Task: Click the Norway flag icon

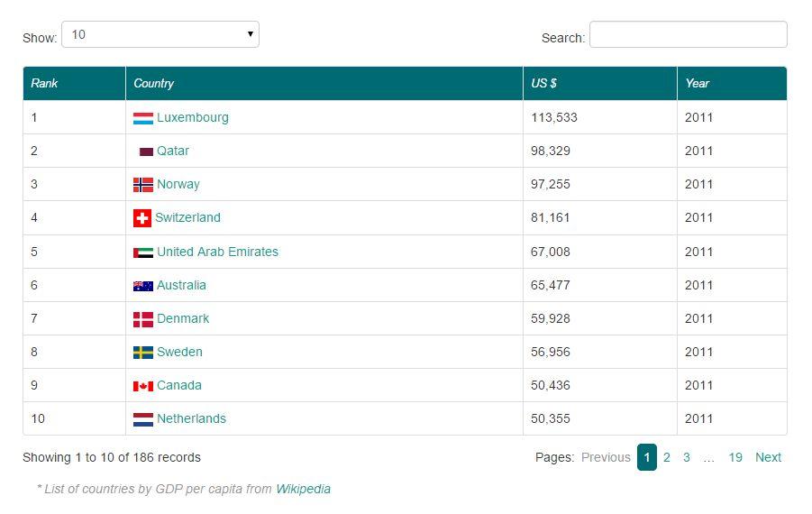Action: 143,185
